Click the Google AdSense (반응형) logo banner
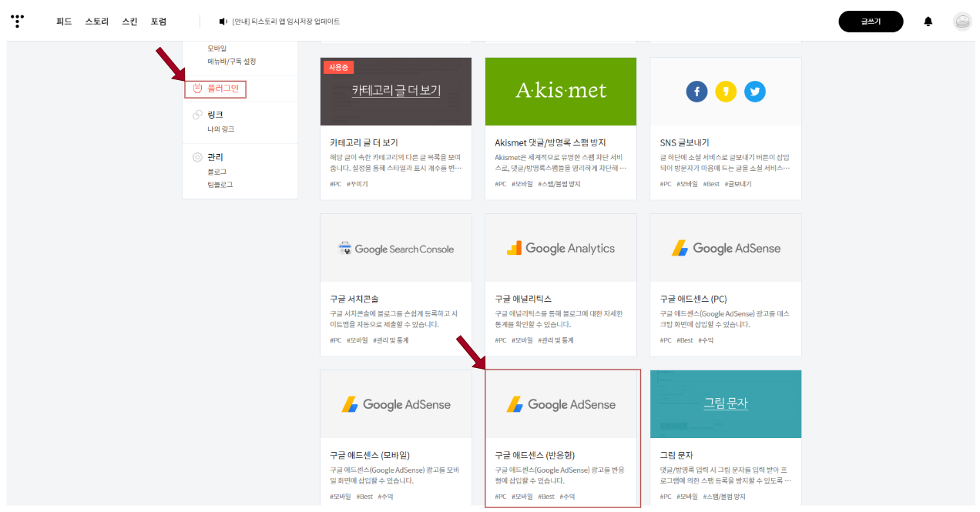The width and height of the screenshot is (980, 512). (x=561, y=404)
